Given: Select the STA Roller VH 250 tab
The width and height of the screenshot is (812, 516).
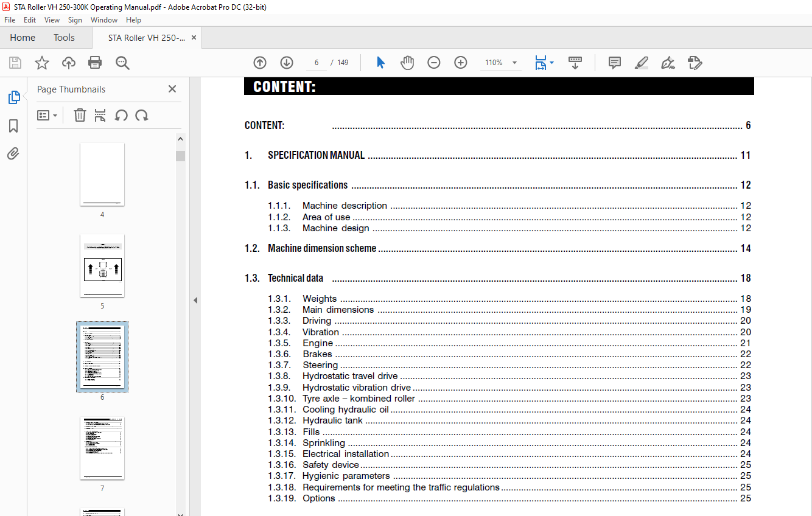Looking at the screenshot, I should (x=147, y=38).
